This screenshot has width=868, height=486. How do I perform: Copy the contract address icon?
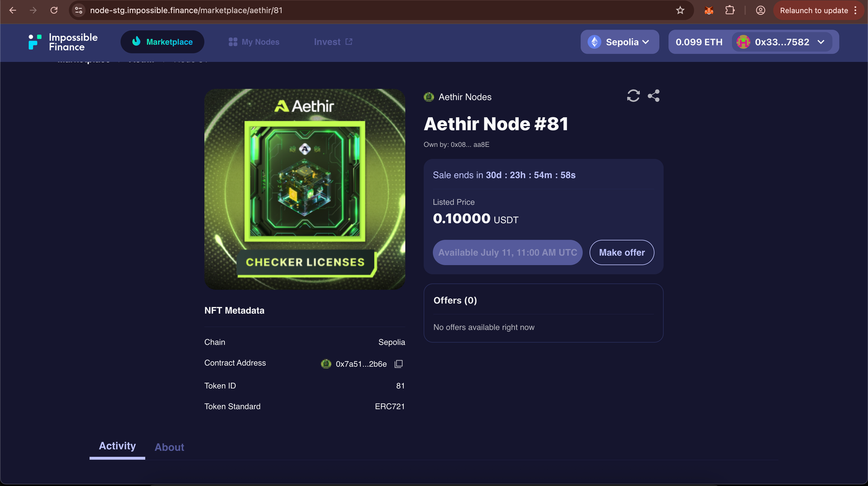[x=398, y=364]
